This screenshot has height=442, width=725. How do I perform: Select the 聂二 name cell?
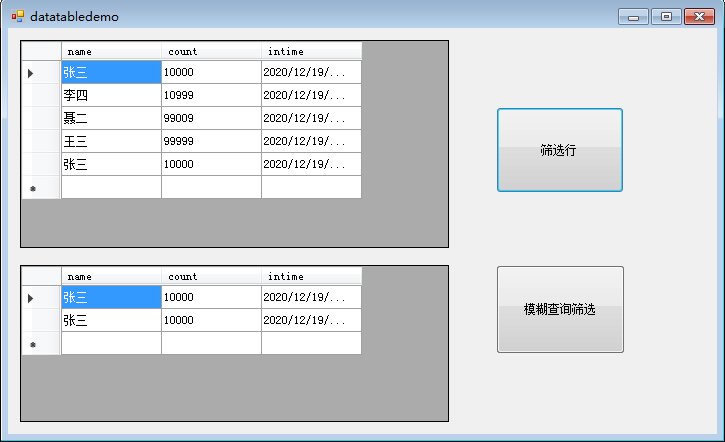tap(111, 118)
